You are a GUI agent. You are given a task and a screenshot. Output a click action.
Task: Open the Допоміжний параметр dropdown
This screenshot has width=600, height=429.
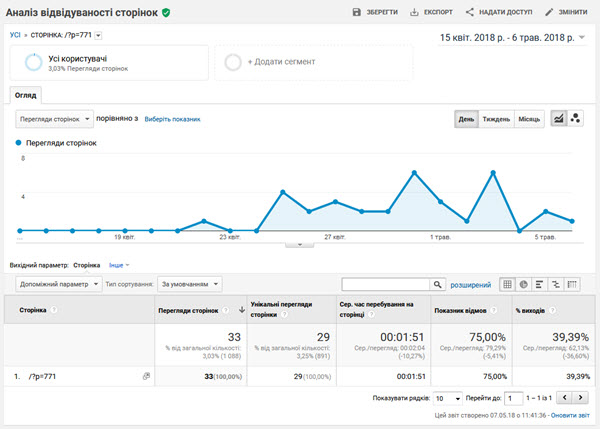[x=59, y=284]
